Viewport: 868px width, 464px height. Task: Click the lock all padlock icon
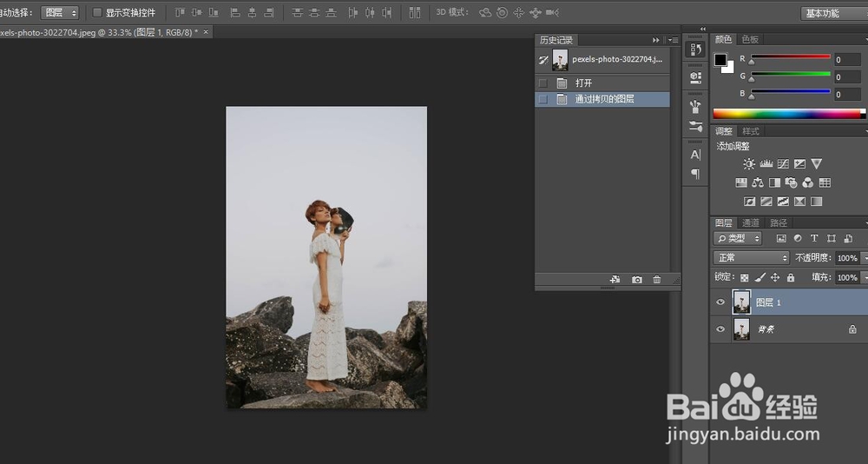(x=790, y=278)
